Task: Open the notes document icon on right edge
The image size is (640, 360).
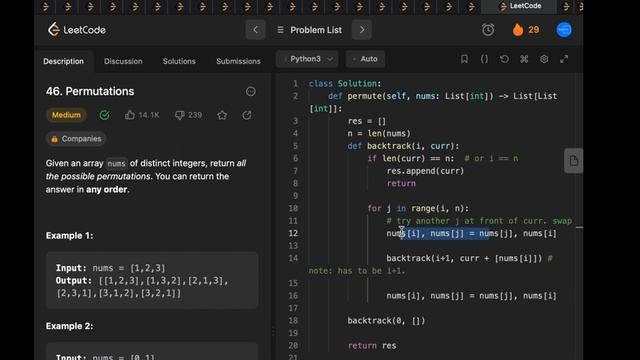Action: pyautogui.click(x=573, y=161)
